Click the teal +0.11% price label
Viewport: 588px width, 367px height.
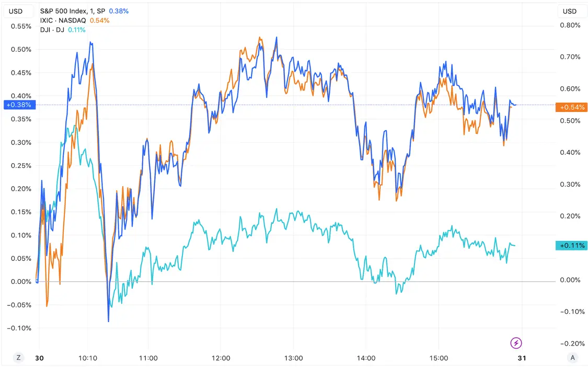[x=572, y=246]
